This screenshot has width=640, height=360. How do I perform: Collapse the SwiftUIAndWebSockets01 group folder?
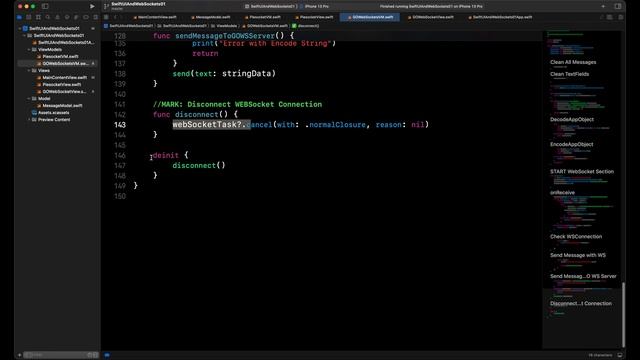click(24, 36)
